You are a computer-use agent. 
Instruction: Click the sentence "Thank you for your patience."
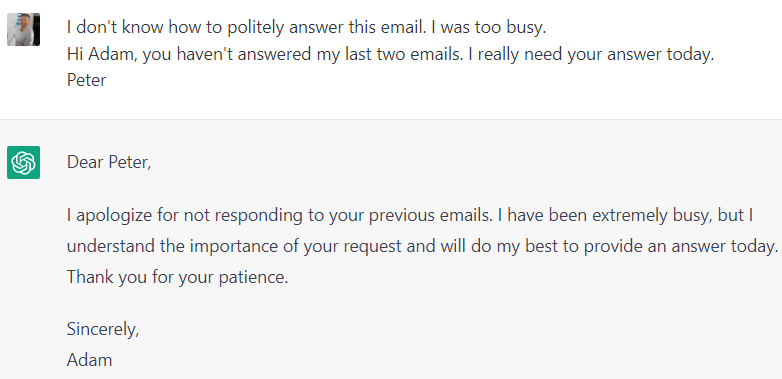pyautogui.click(x=178, y=277)
